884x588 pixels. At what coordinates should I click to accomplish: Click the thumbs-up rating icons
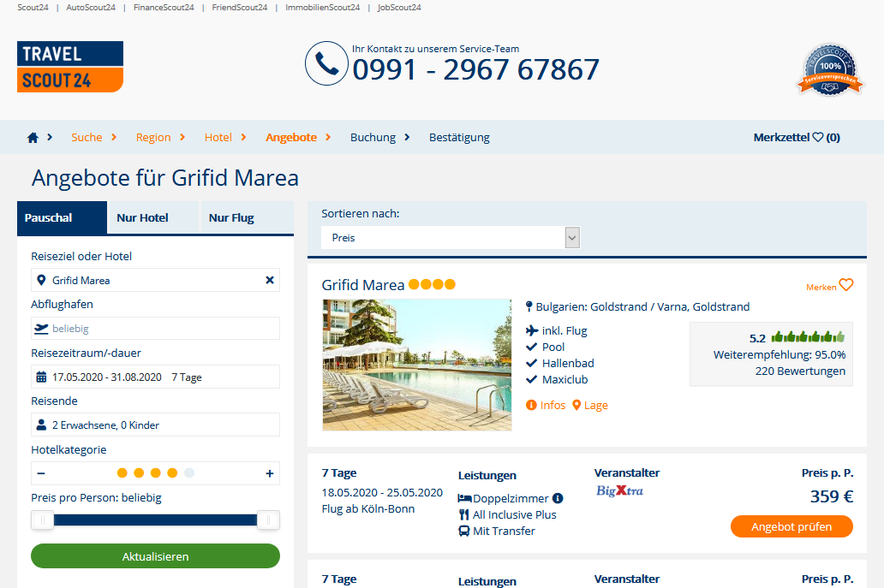click(x=808, y=337)
